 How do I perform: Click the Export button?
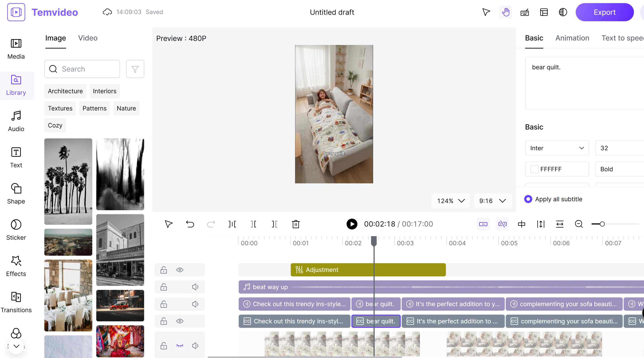point(604,12)
